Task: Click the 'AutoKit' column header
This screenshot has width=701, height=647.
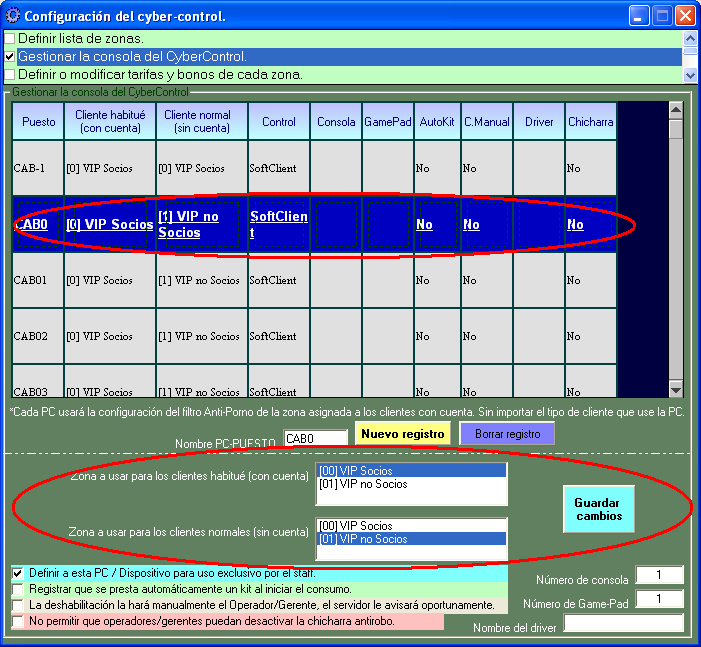Action: (437, 122)
